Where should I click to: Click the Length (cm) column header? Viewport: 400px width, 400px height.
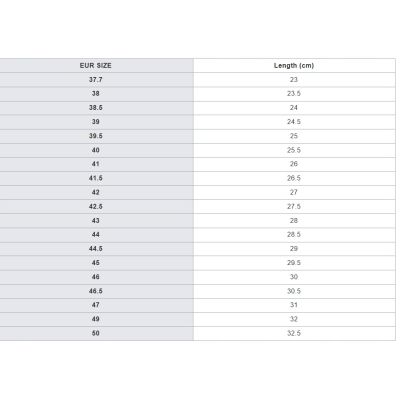tap(294, 66)
